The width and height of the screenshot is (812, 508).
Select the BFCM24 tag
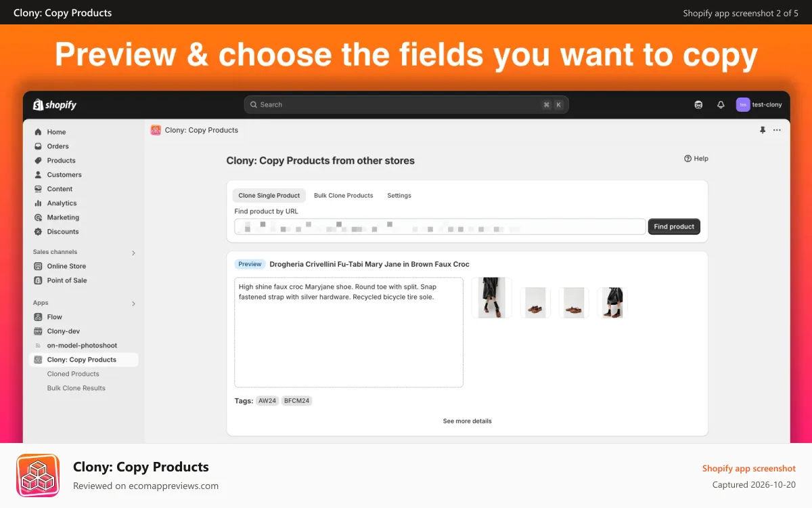click(297, 401)
